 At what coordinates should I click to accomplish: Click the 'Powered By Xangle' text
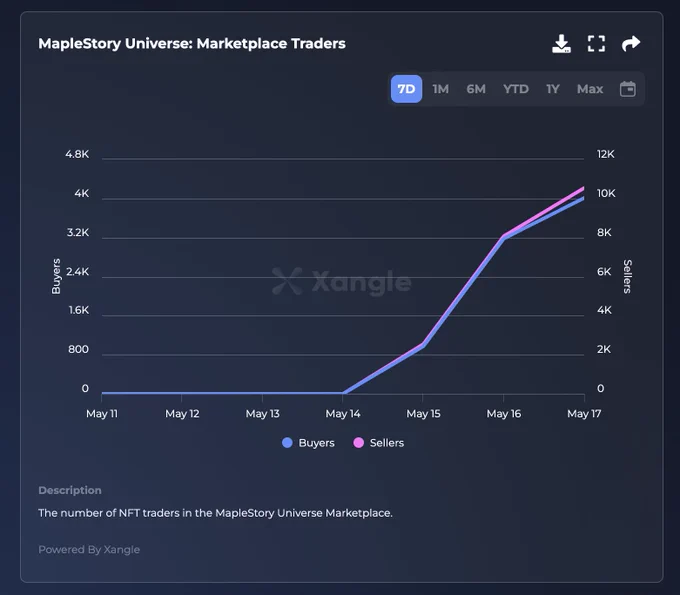(89, 549)
